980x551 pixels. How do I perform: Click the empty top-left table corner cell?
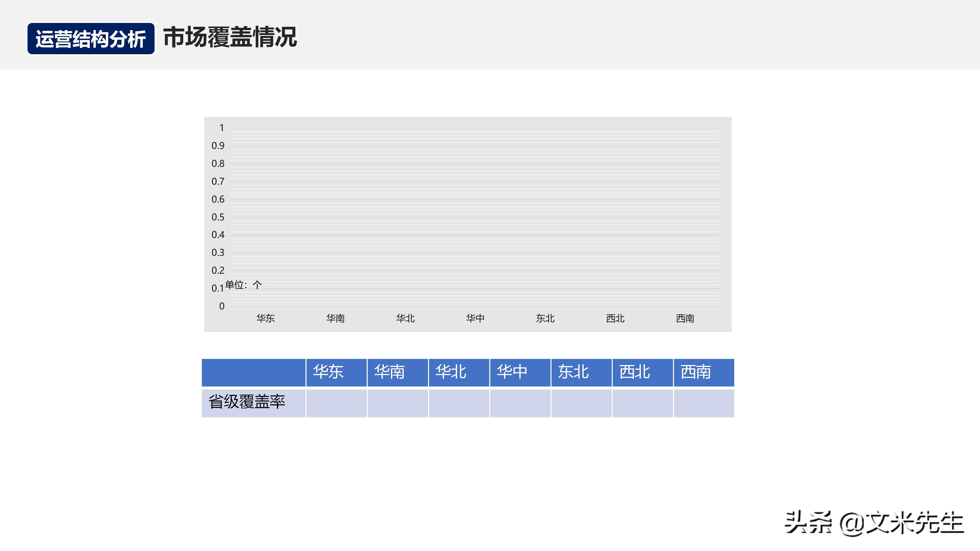click(x=253, y=372)
